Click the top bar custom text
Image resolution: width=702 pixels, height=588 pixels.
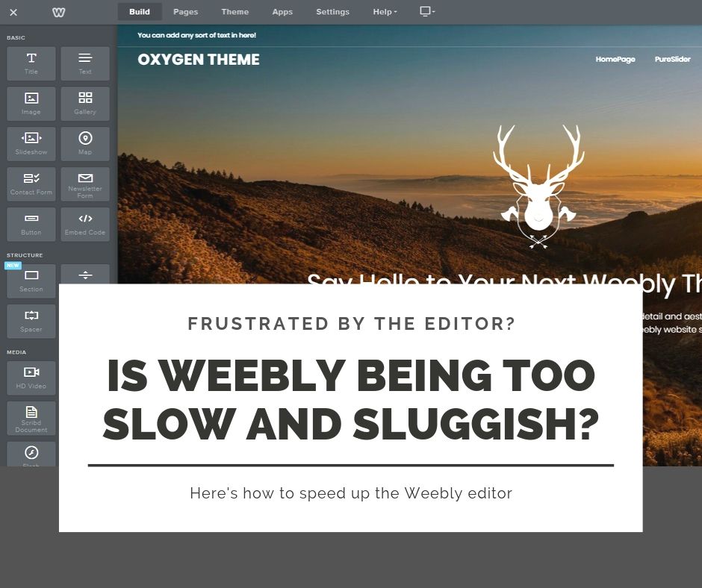tap(196, 35)
